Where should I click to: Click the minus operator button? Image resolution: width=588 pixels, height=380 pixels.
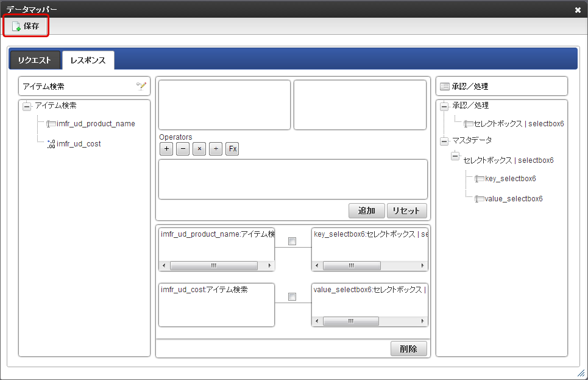pyautogui.click(x=183, y=149)
